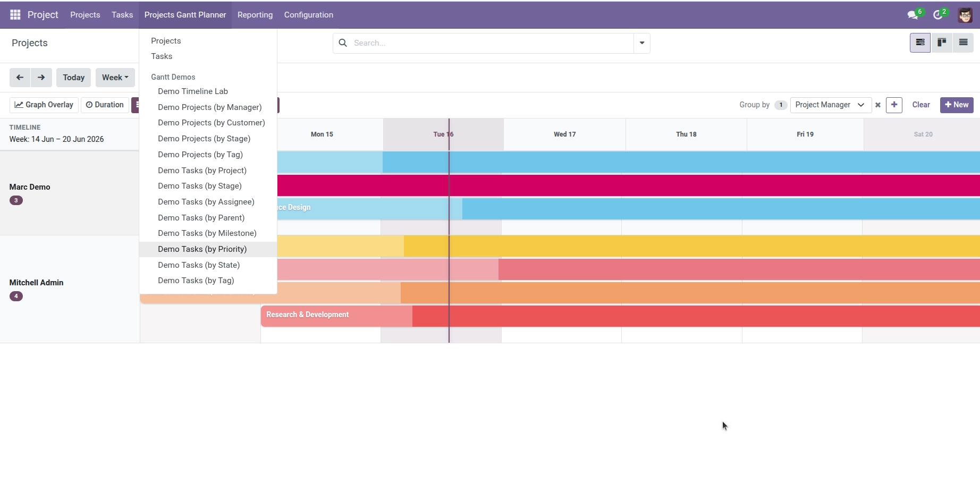Open the apps grid home menu
Image resolution: width=980 pixels, height=492 pixels.
point(15,15)
